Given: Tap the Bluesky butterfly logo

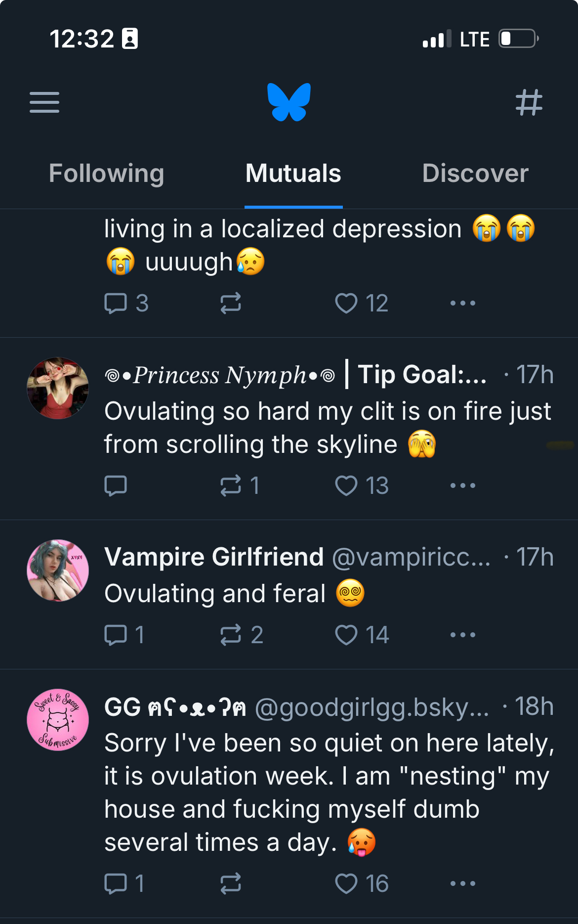Looking at the screenshot, I should (289, 102).
